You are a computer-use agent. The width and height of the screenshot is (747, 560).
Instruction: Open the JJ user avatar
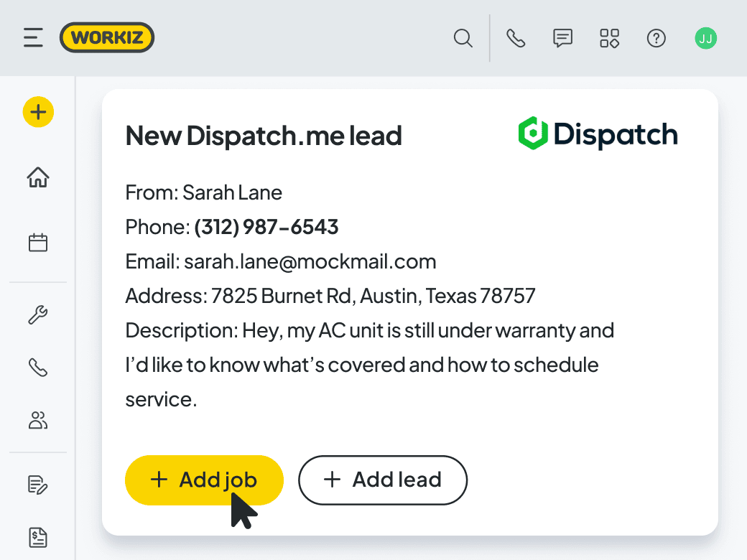(x=705, y=38)
